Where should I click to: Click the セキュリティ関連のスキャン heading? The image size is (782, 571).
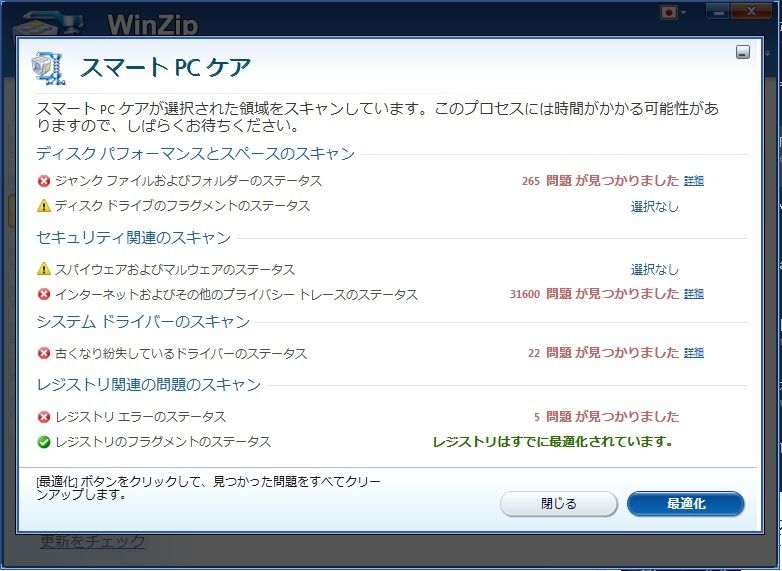pos(134,237)
